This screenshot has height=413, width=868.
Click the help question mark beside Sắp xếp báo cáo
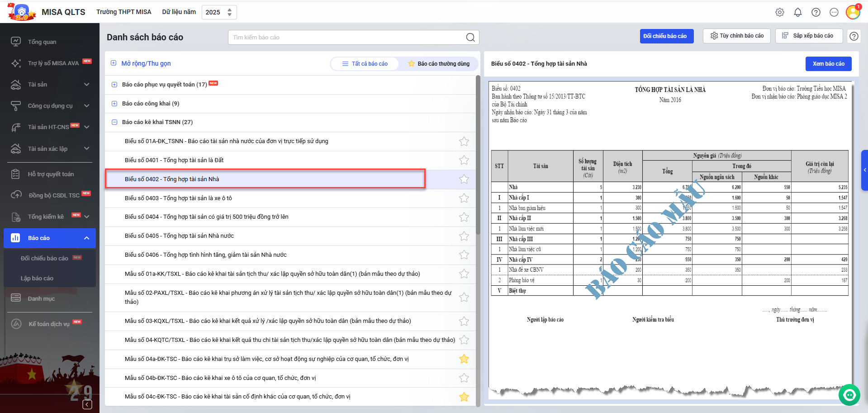tap(854, 36)
